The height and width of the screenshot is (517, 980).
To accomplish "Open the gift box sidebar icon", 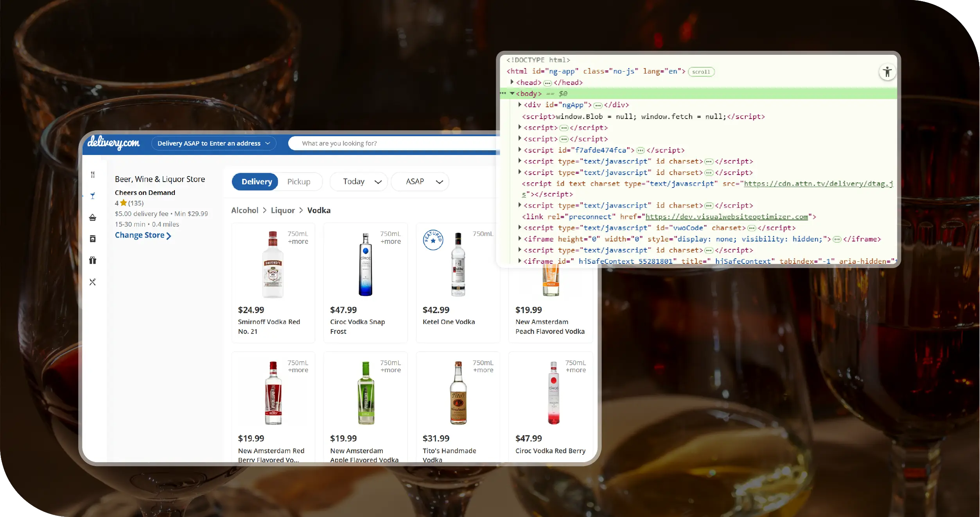I will click(x=93, y=260).
